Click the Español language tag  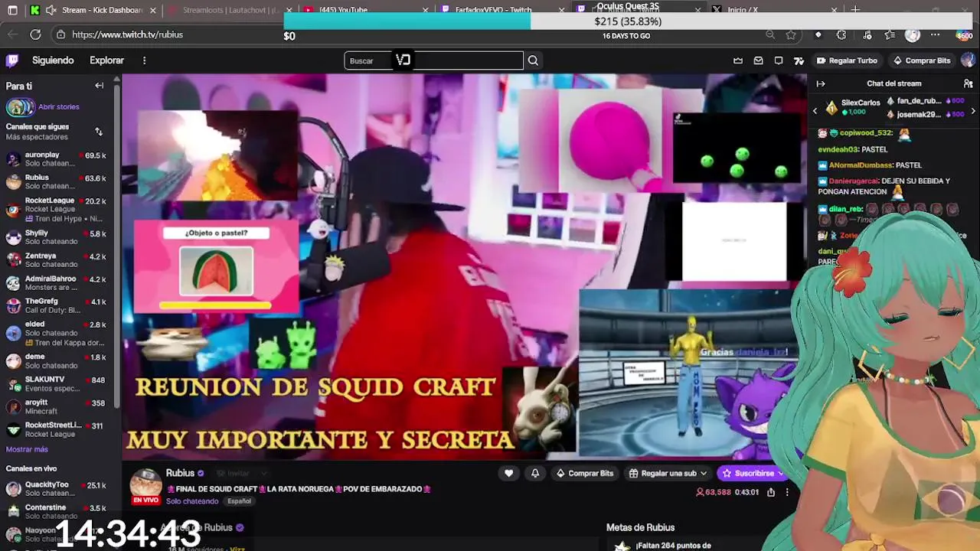pyautogui.click(x=239, y=501)
